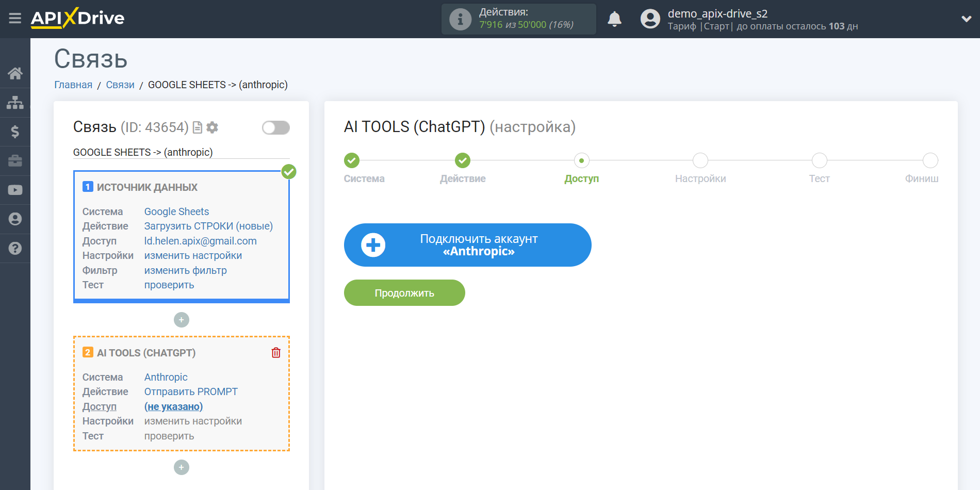Click the ИСТОЧНИК ДАННЫХ block header
The width and height of the screenshot is (980, 490).
[147, 187]
